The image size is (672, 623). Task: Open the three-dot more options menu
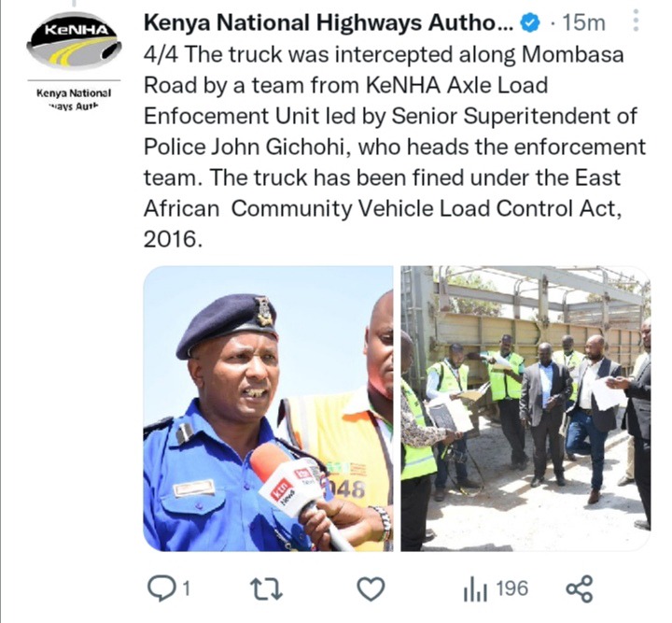click(637, 21)
